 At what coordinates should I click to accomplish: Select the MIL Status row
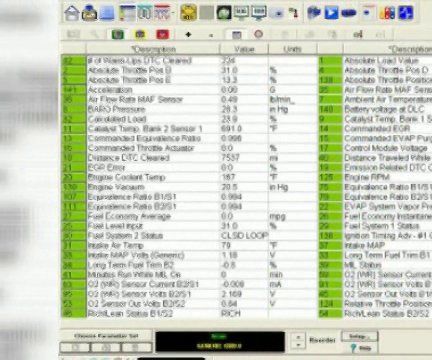[375, 265]
